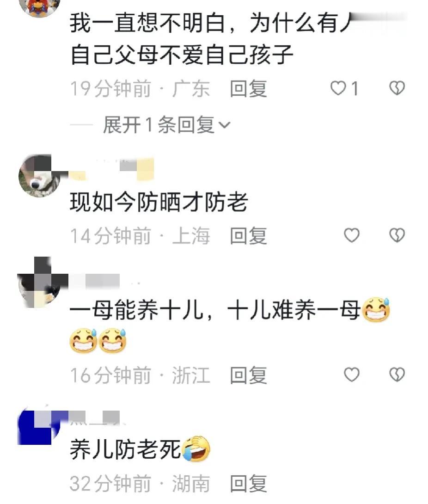
Task: Like the Zhejiang comment posted 16 minutes ago
Action: pos(352,375)
